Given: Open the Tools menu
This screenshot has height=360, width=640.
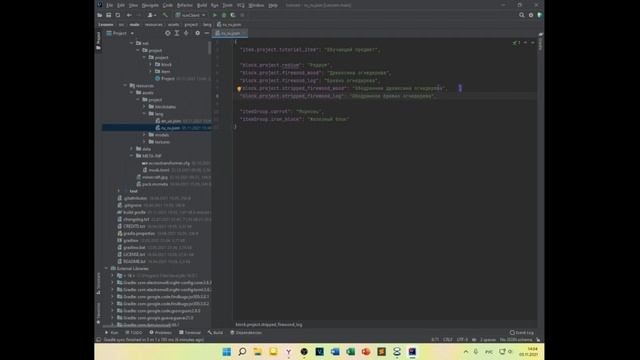Looking at the screenshot, I should tap(227, 5).
